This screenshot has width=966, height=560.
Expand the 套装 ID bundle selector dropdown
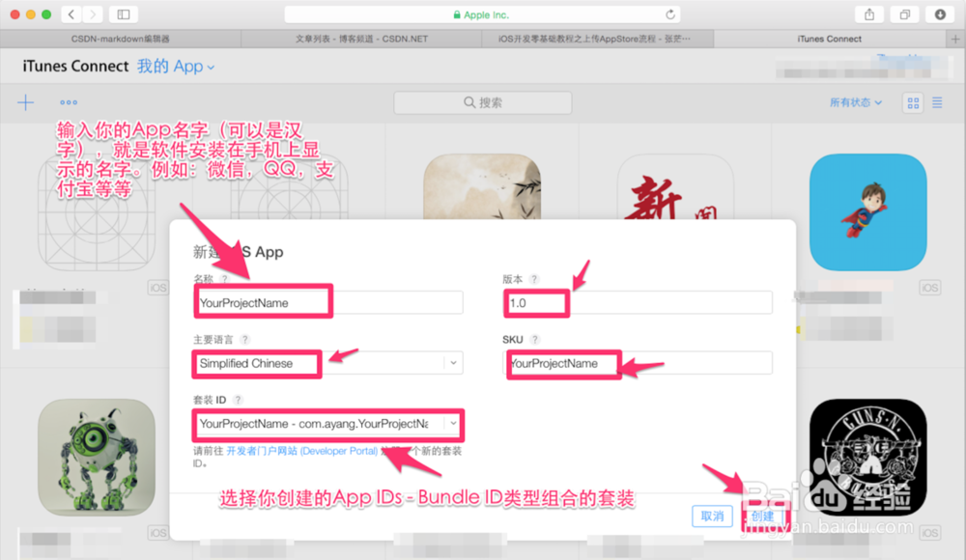(x=454, y=424)
